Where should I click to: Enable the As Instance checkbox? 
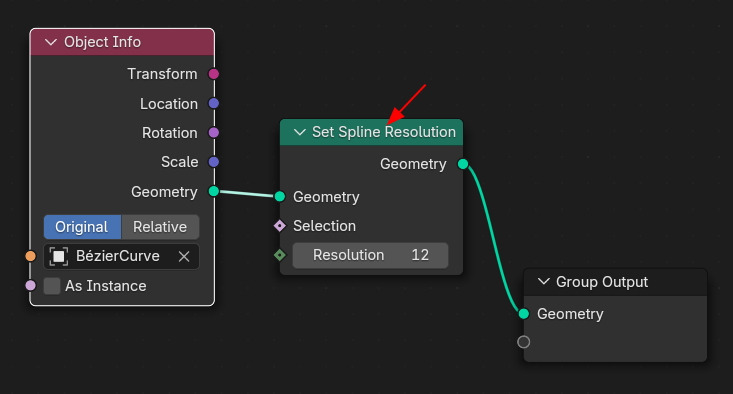(x=52, y=286)
